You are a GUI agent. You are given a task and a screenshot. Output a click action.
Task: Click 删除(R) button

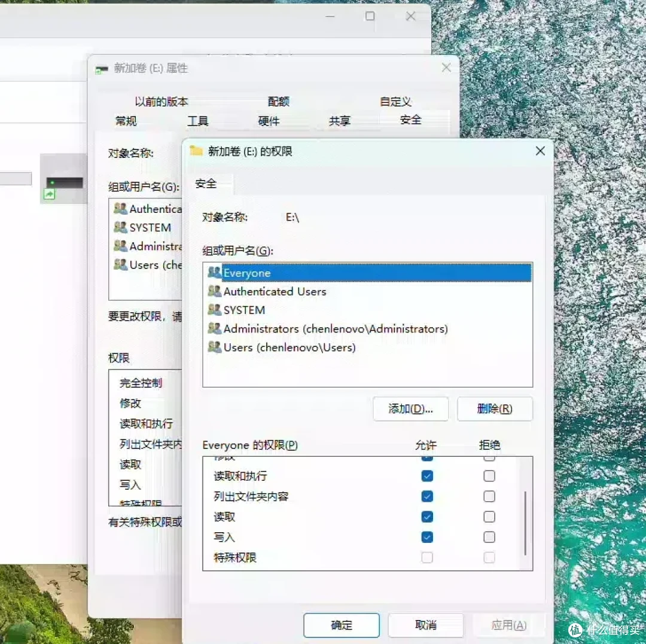(495, 409)
